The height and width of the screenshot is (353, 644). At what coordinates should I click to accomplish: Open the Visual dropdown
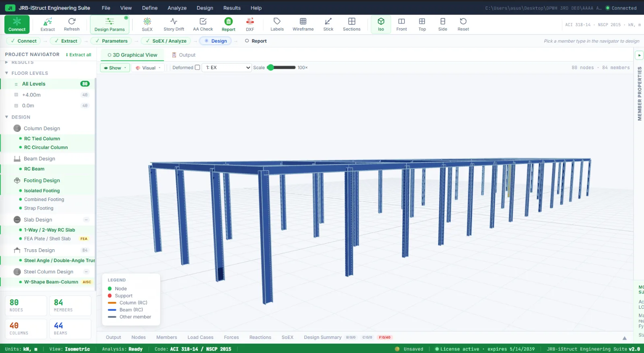click(148, 68)
